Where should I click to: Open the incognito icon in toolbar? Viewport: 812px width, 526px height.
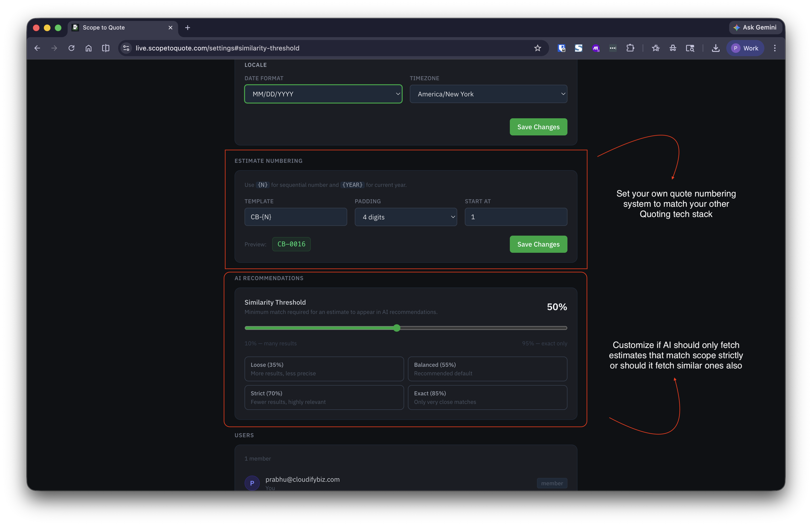[672, 48]
